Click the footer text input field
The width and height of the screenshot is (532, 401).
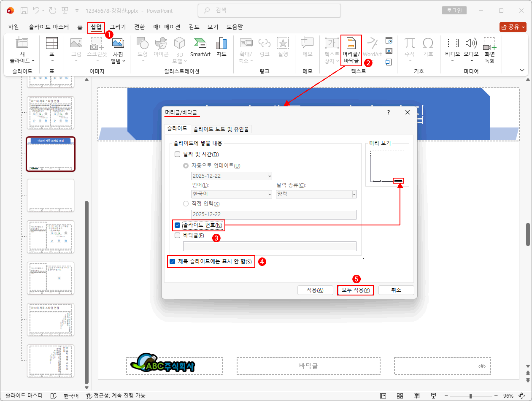tap(270, 247)
